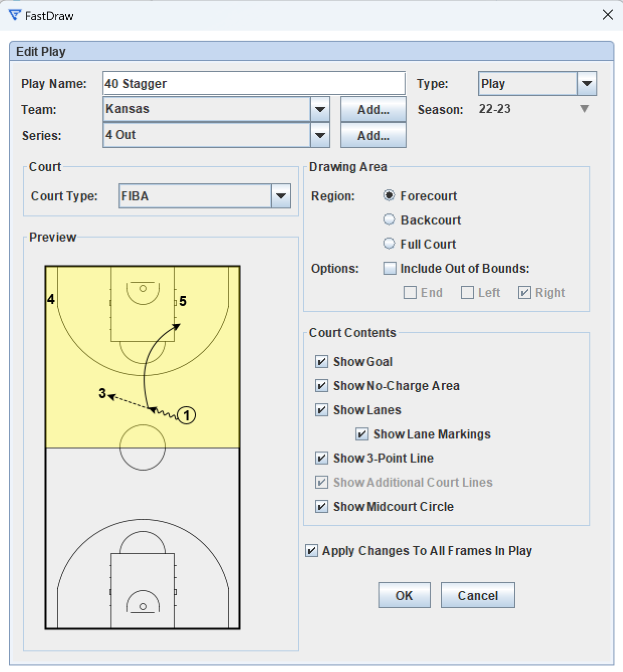Select the Full Court radio button
Image resolution: width=623 pixels, height=672 pixels.
389,244
